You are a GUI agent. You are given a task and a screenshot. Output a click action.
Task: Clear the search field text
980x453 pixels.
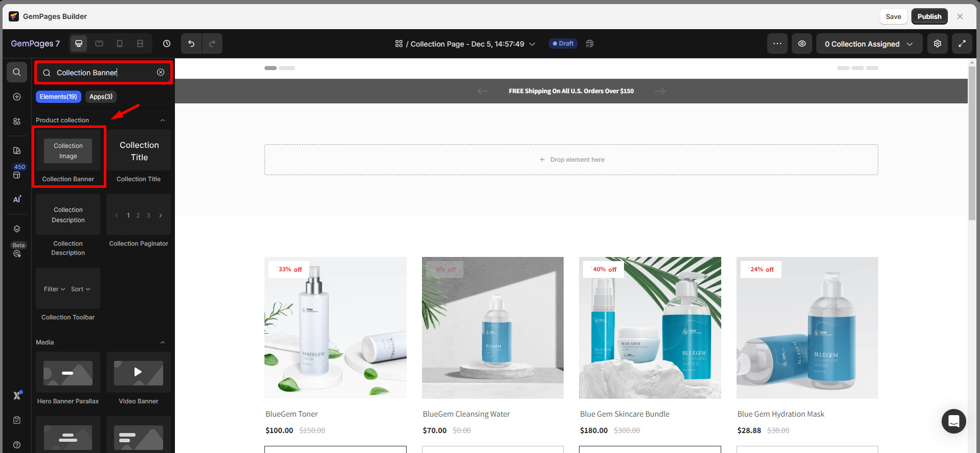(x=161, y=72)
